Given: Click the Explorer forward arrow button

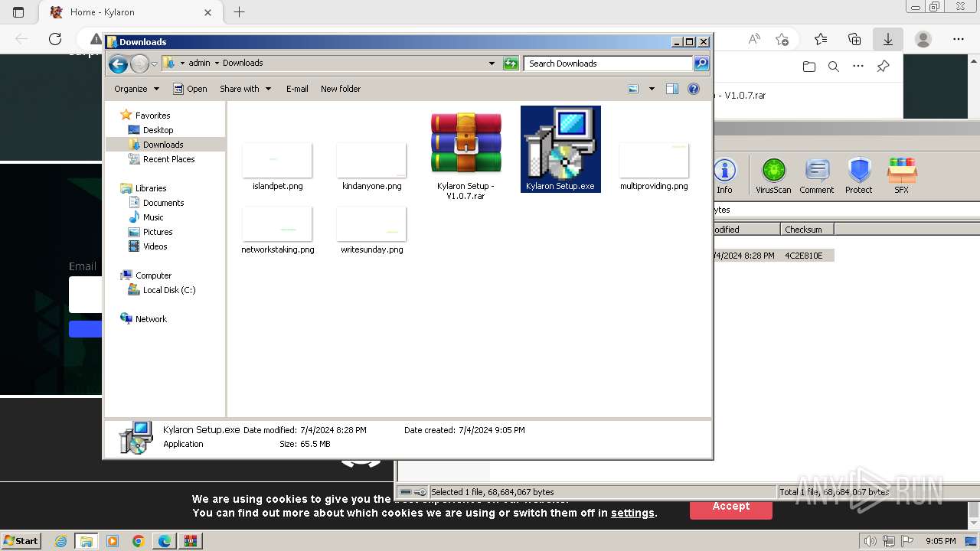Looking at the screenshot, I should click(x=139, y=64).
